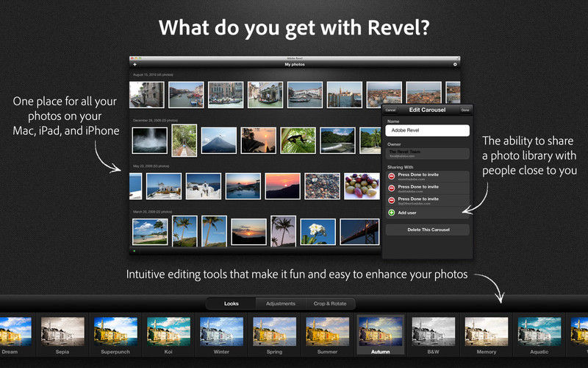Apply the Aquatic look
The width and height of the screenshot is (588, 368).
(539, 332)
